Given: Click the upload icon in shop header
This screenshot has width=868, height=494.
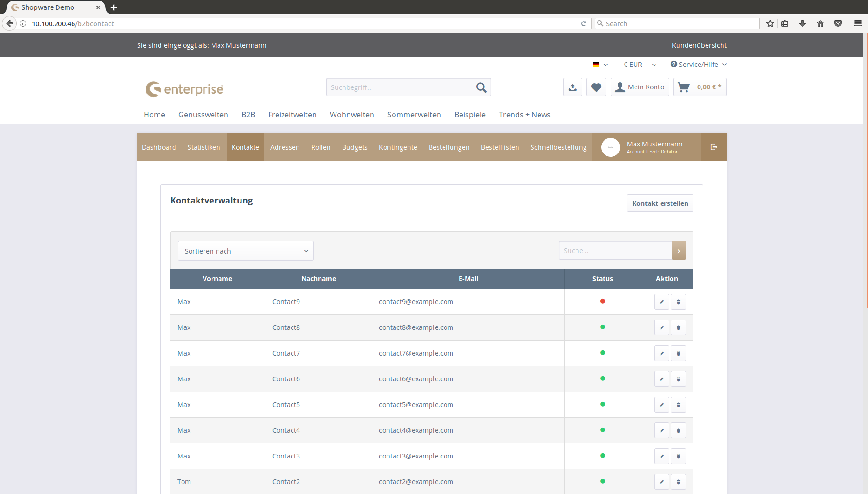Looking at the screenshot, I should (572, 87).
